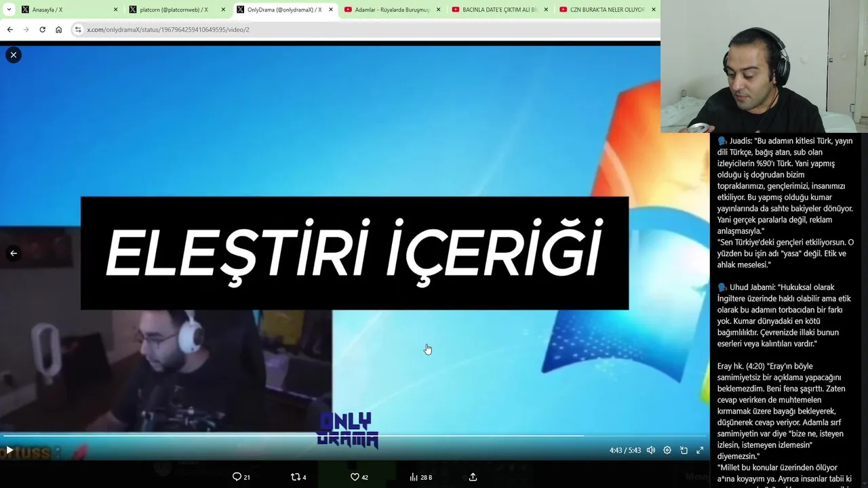This screenshot has width=868, height=488.
Task: Toggle picture-in-picture mode icon
Action: click(684, 450)
